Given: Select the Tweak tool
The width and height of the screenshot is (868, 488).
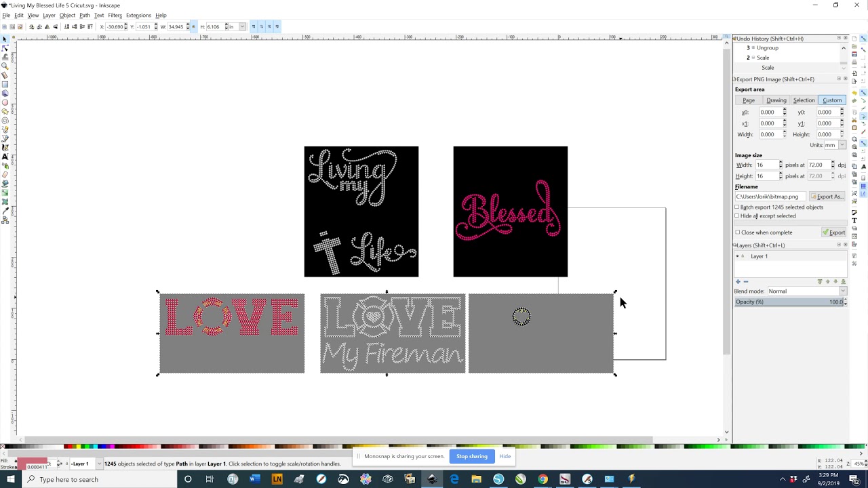Looking at the screenshot, I should [5, 57].
